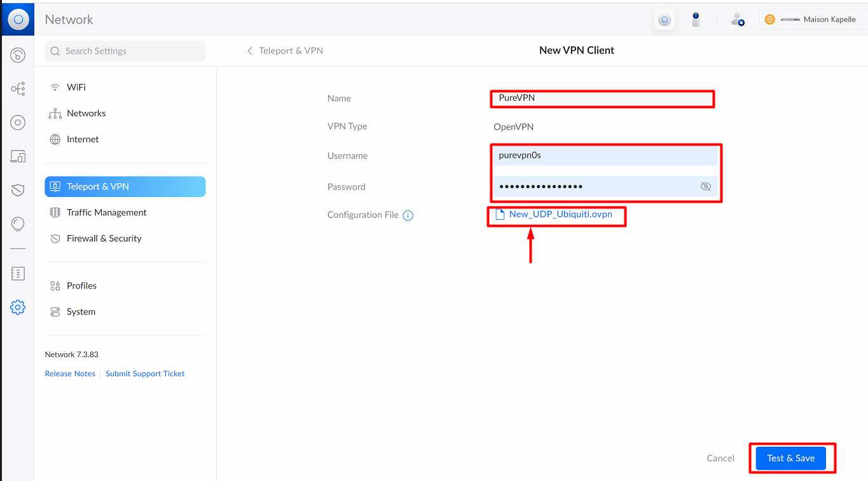The image size is (868, 481).
Task: Click the Protect camera application icon
Action: pos(696,20)
